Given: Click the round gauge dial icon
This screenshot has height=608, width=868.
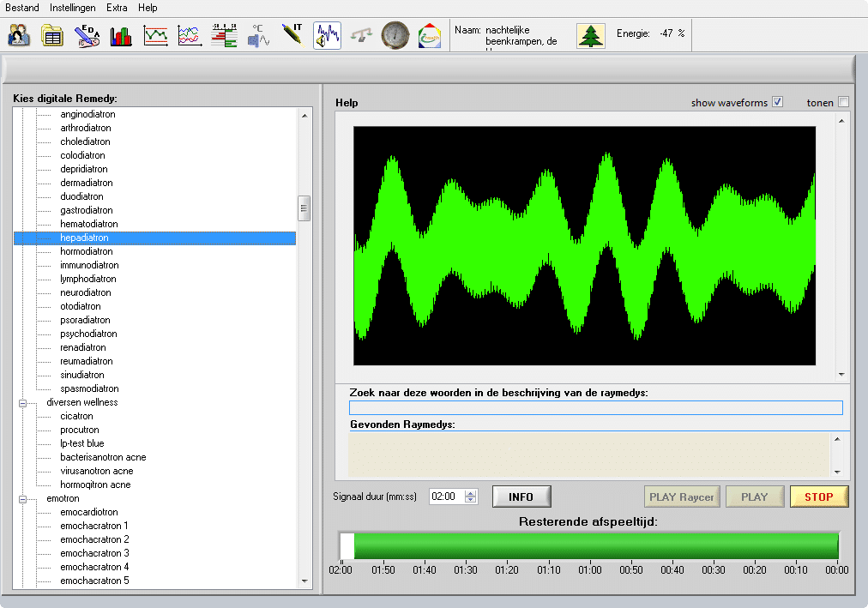Looking at the screenshot, I should [x=395, y=36].
